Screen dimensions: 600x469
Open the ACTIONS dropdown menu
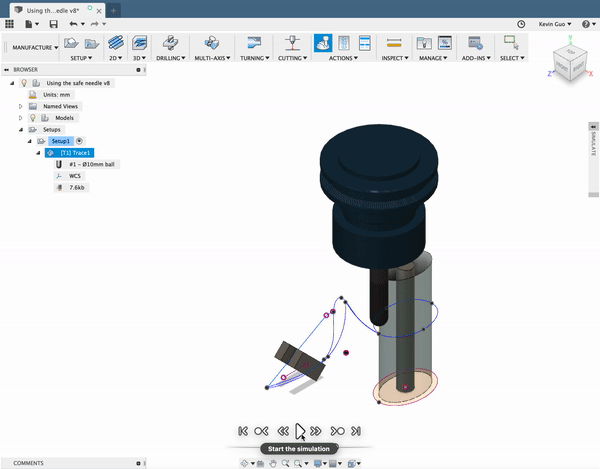(x=343, y=58)
